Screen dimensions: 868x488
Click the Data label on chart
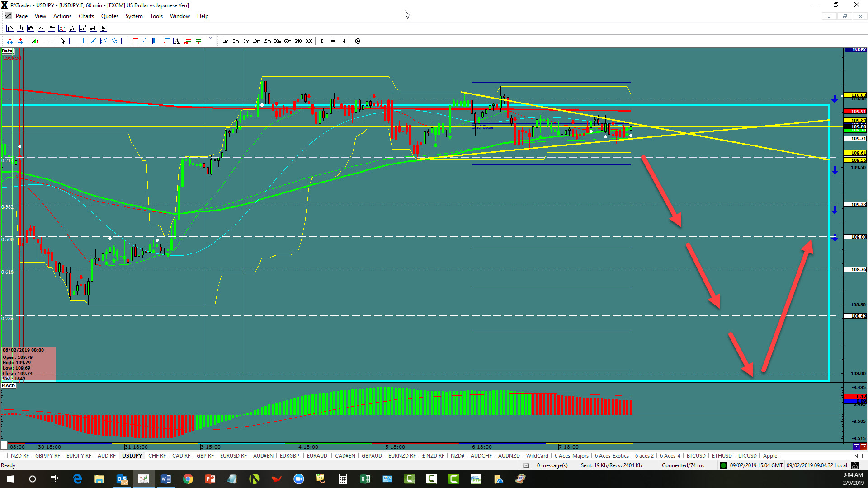tap(7, 51)
